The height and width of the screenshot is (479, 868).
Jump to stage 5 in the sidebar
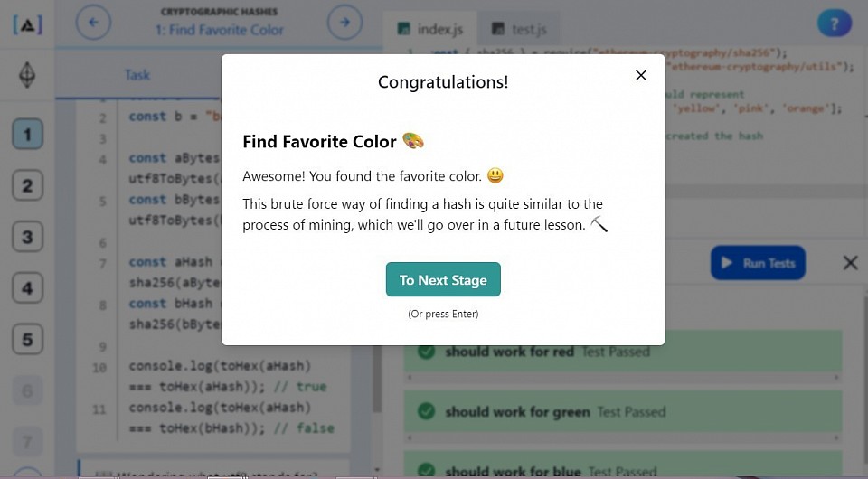[x=27, y=339]
